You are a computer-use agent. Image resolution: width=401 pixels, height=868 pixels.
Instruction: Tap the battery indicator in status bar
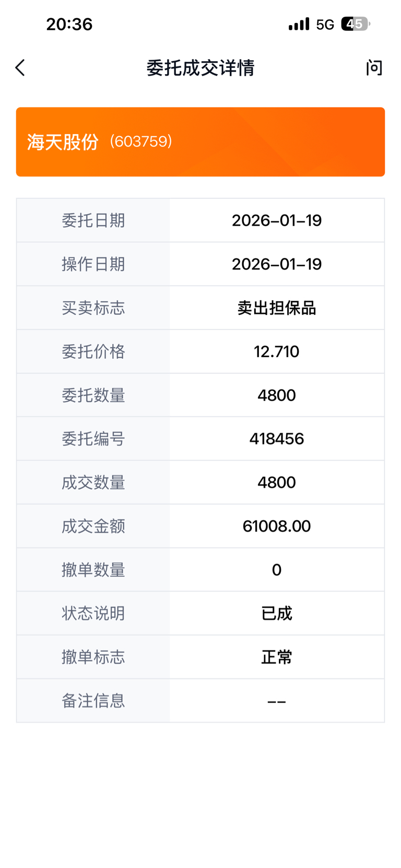click(x=356, y=24)
